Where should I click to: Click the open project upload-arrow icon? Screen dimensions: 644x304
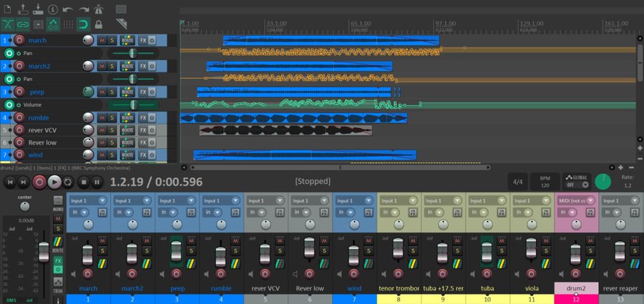point(22,9)
